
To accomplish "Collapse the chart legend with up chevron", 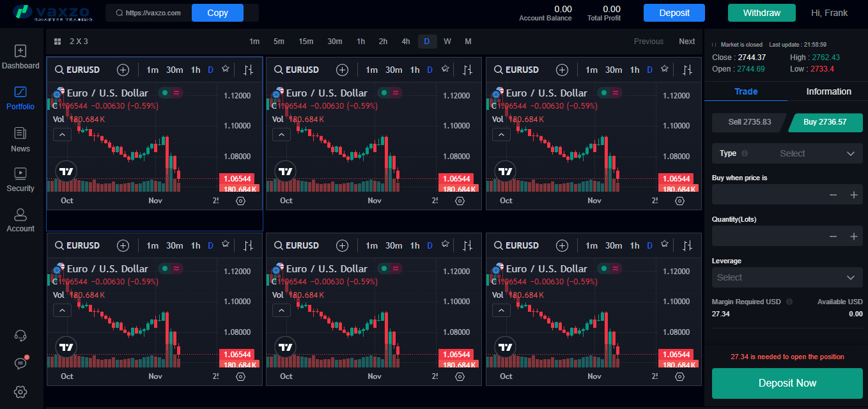I will click(62, 134).
